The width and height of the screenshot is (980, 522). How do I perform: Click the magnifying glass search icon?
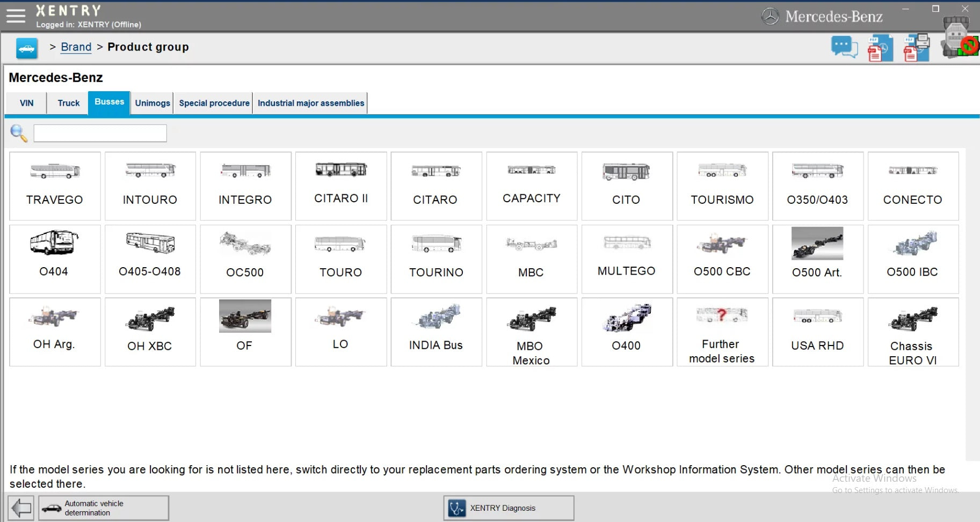pos(19,133)
